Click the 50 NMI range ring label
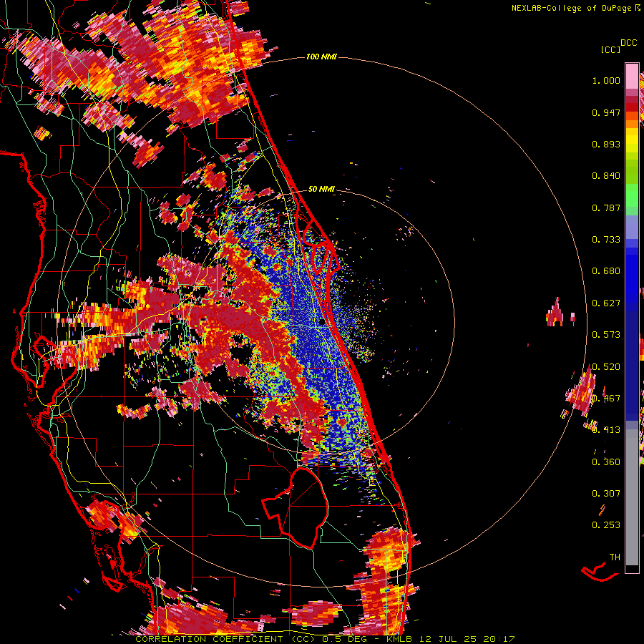Viewport: 644px width, 644px height. [x=321, y=189]
